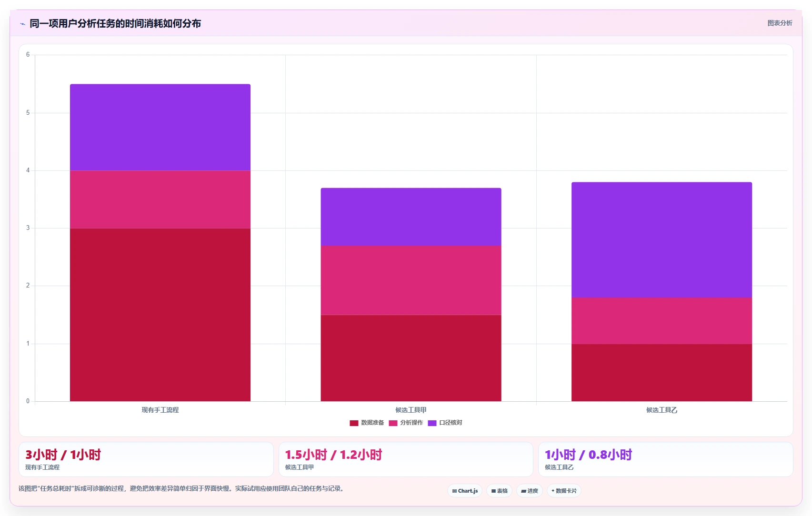
Task: Click the crimson 数据准备 segment of 候选工具乙
Action: pos(662,372)
